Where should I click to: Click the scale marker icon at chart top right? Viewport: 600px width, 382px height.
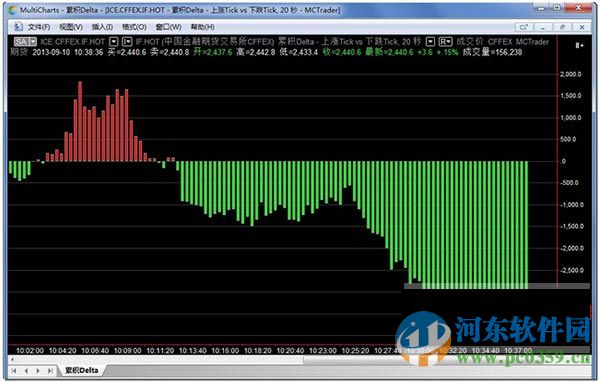579,46
